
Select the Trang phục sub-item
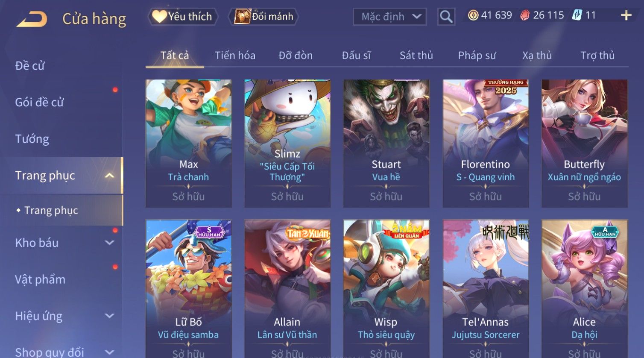pyautogui.click(x=51, y=210)
